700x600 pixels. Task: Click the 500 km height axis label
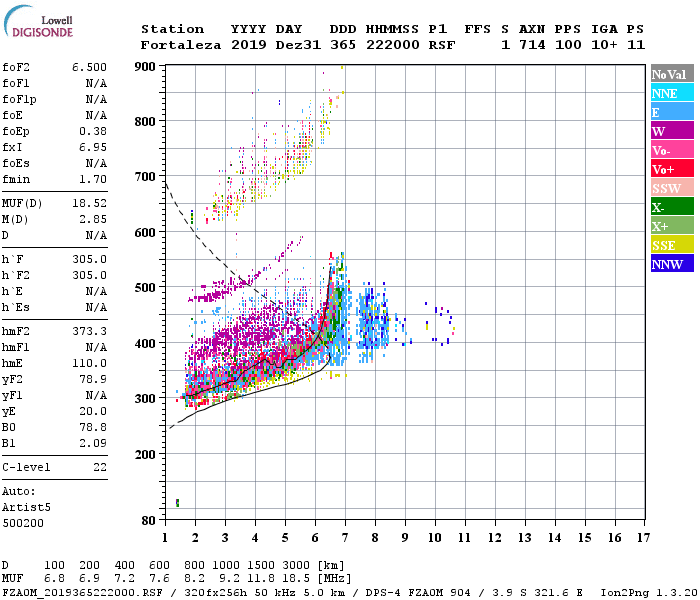(x=145, y=288)
